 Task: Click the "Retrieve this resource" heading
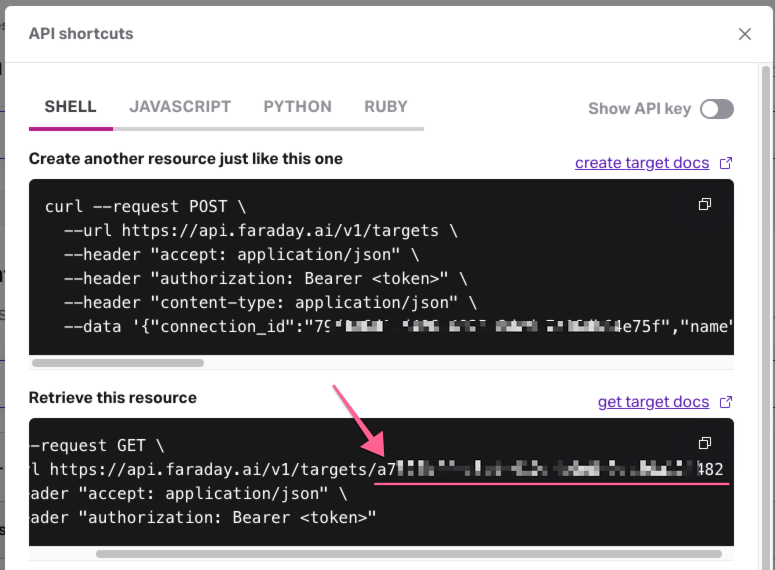coord(112,398)
